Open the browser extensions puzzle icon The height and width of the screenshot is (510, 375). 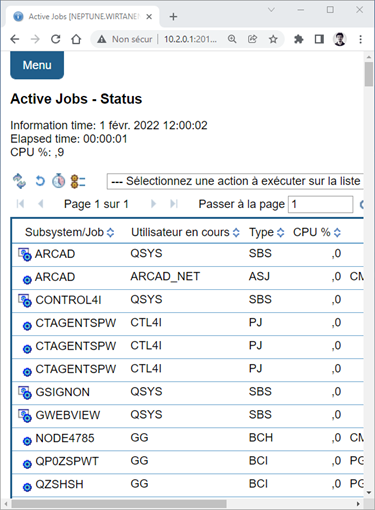coord(299,39)
